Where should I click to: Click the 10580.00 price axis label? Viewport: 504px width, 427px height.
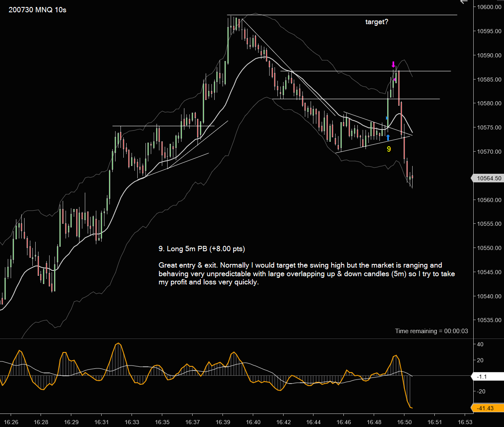489,103
